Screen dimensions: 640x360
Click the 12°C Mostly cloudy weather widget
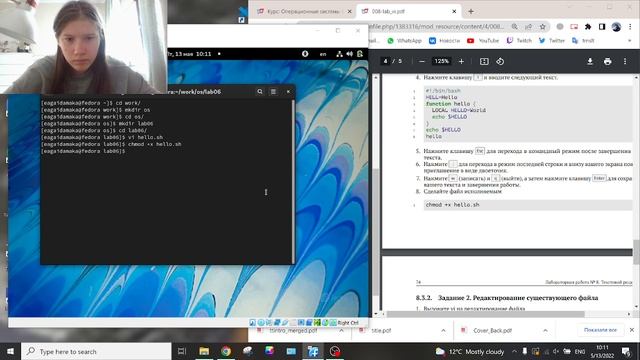pos(470,351)
